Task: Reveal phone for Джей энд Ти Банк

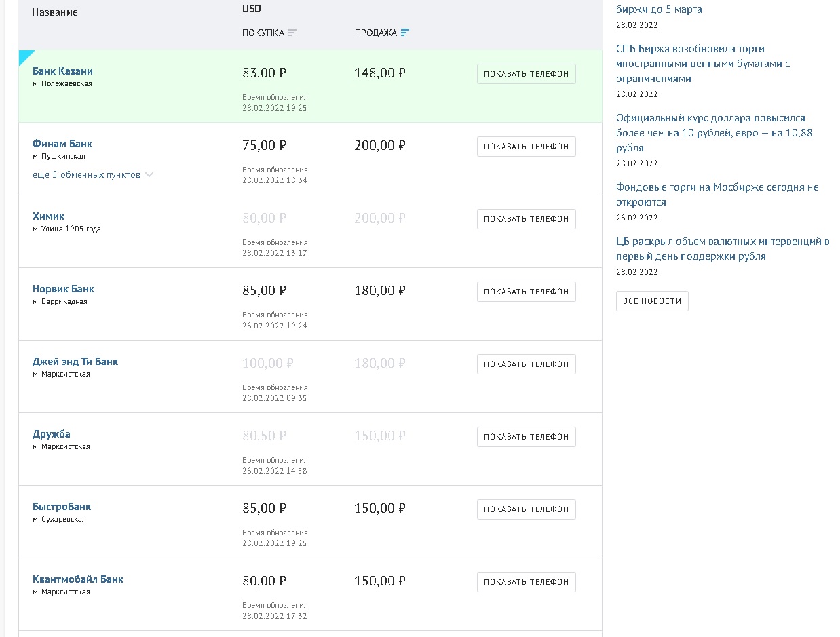Action: [526, 364]
